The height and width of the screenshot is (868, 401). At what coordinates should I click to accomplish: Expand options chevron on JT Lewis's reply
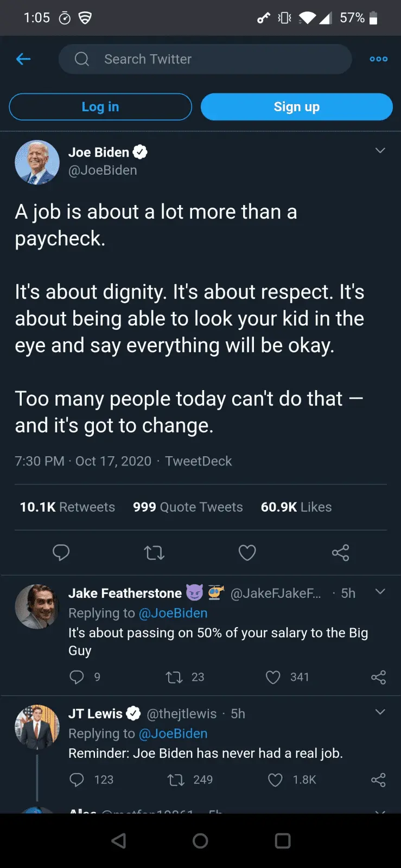380,712
